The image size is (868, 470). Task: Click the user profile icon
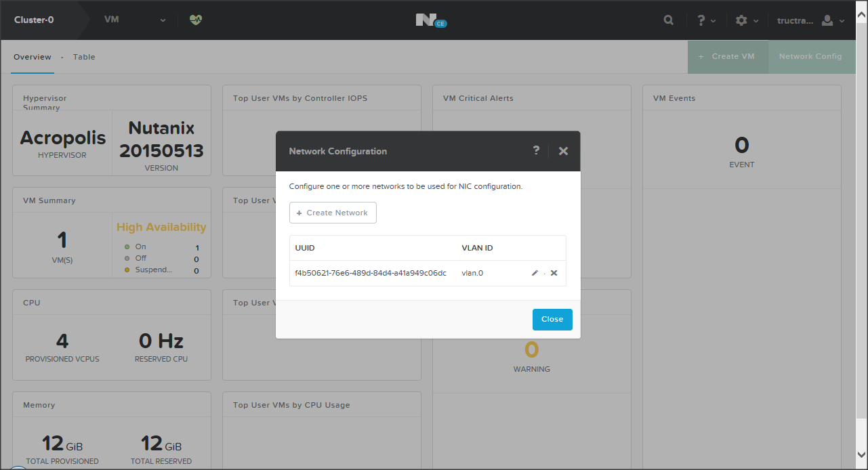pos(827,20)
